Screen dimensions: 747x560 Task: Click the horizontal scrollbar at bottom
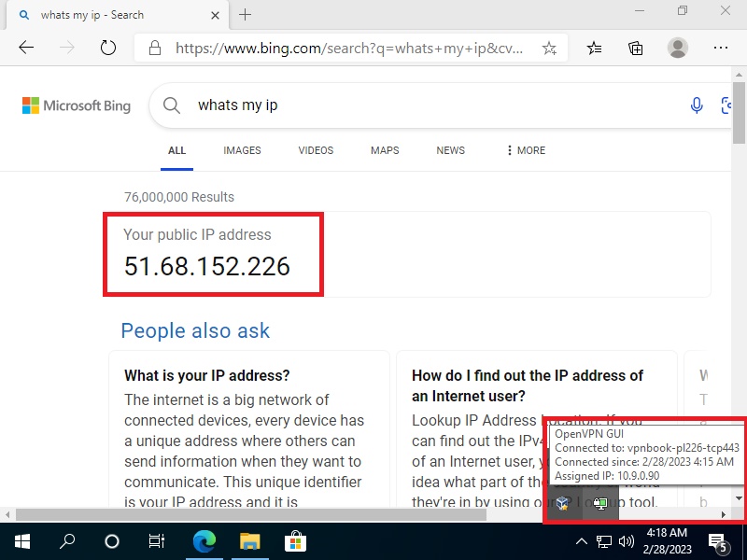point(280,514)
